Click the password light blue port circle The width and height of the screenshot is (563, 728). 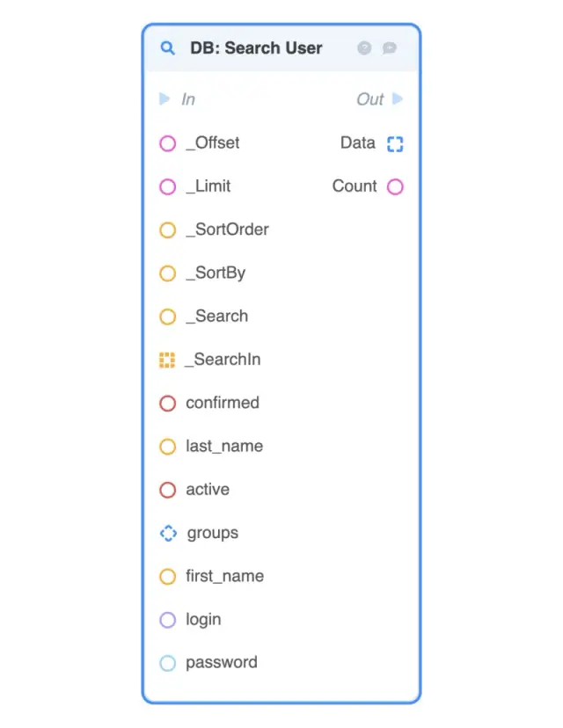click(167, 663)
